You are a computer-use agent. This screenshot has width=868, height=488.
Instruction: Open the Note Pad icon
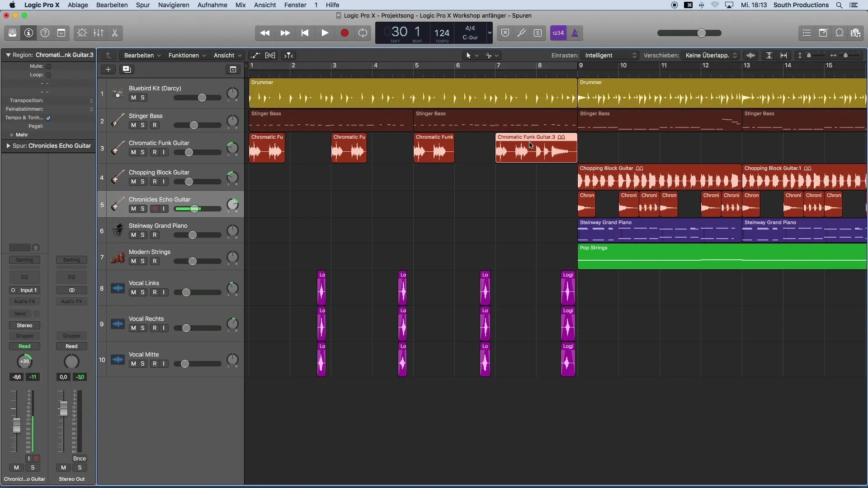(x=823, y=33)
